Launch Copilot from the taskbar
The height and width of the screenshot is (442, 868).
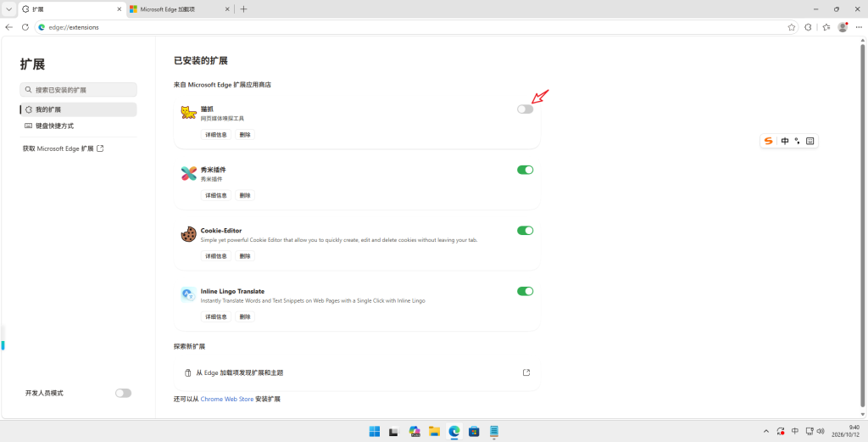point(414,431)
